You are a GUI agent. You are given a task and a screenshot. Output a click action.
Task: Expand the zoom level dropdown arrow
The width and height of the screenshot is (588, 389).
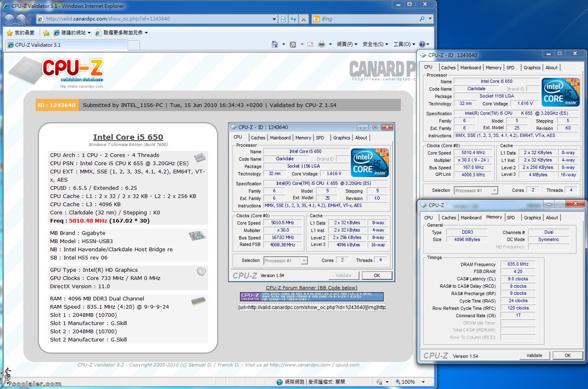[x=423, y=382]
